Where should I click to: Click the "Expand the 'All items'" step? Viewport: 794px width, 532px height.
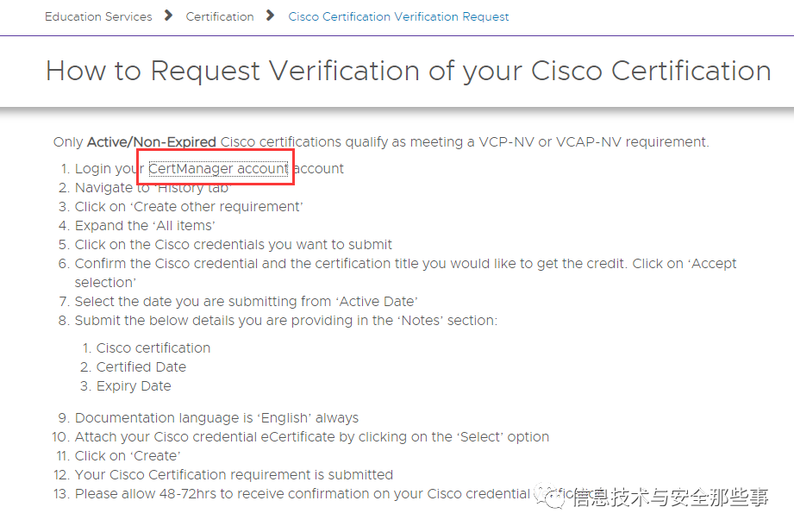click(x=145, y=226)
